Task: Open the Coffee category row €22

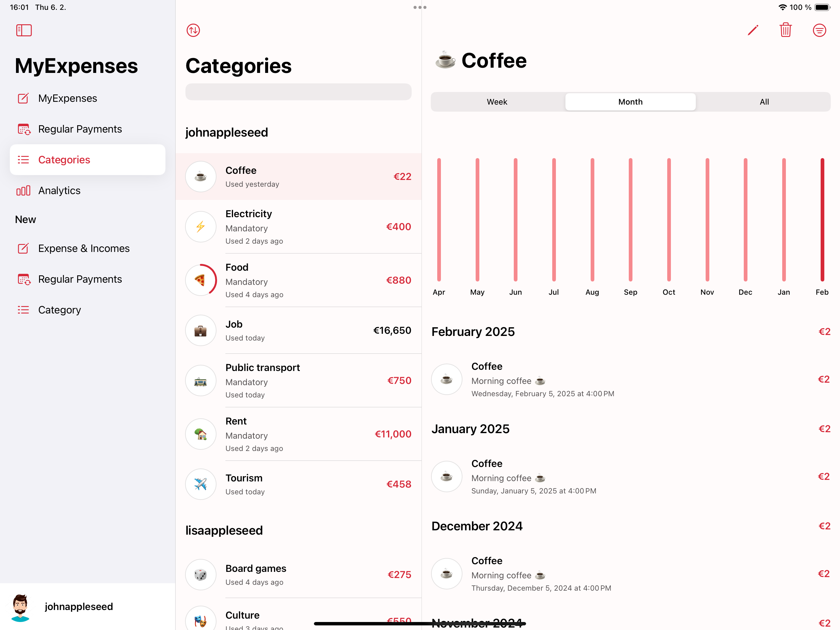Action: pos(299,177)
